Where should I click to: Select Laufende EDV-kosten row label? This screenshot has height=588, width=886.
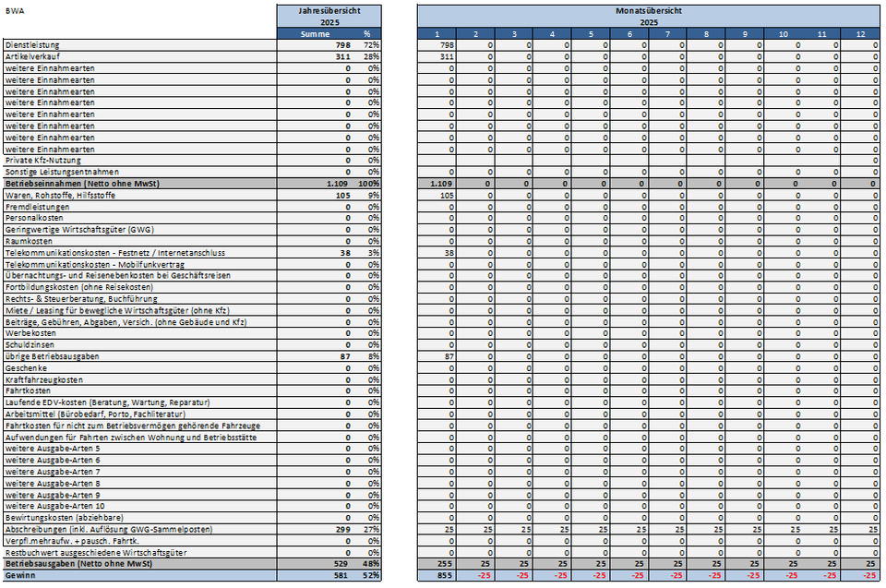pos(107,402)
